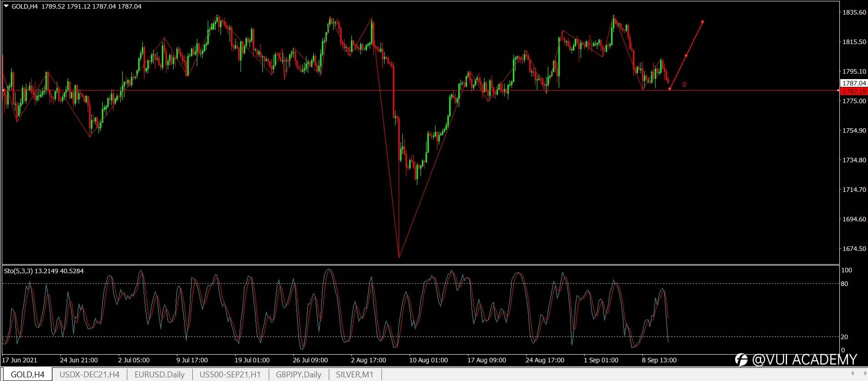
Task: Select the small red up-arrow chart object
Action: click(x=684, y=84)
